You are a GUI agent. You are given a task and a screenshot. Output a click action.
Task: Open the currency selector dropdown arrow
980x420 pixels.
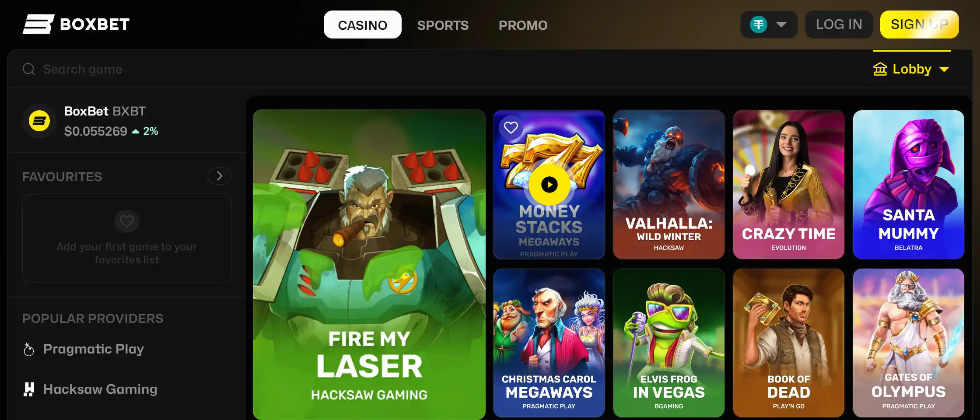[x=781, y=24]
